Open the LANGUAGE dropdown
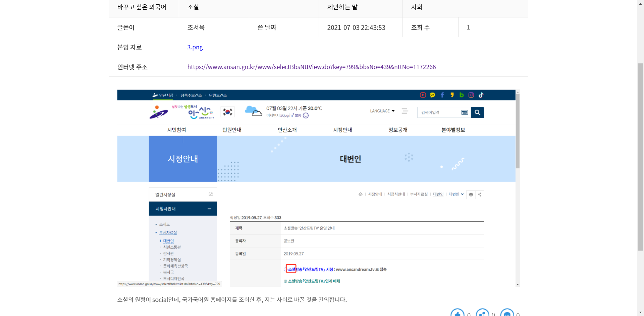Screen dimensions: 644x316 [x=382, y=111]
